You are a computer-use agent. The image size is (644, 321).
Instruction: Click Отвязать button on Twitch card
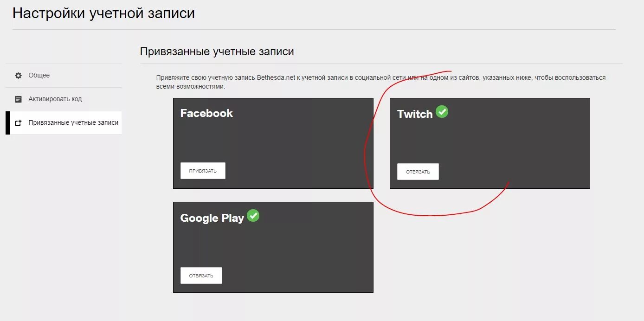pyautogui.click(x=418, y=172)
